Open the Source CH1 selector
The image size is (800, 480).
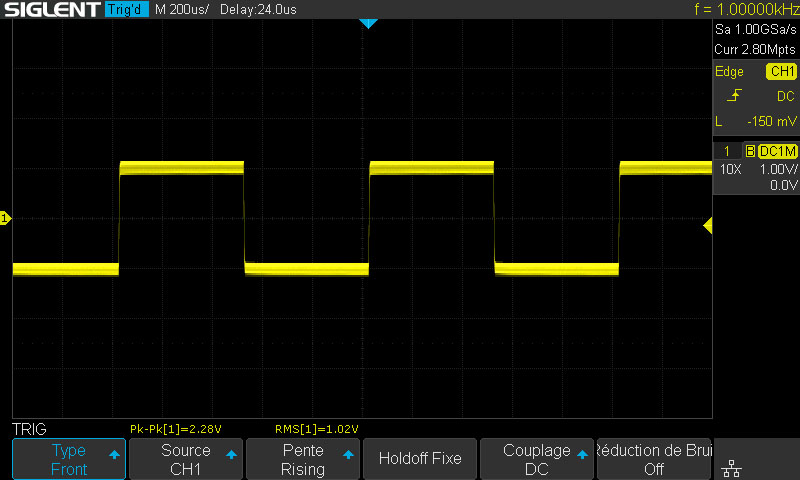186,459
